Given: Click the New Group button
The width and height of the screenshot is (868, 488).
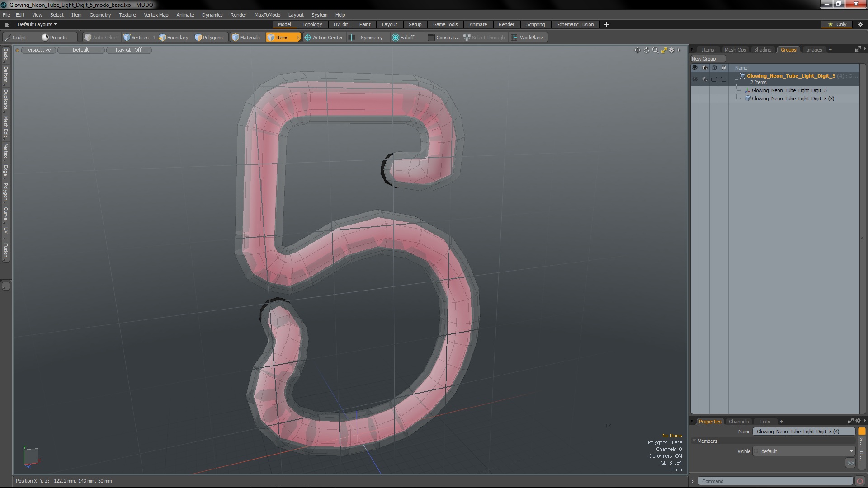Looking at the screenshot, I should pyautogui.click(x=704, y=59).
